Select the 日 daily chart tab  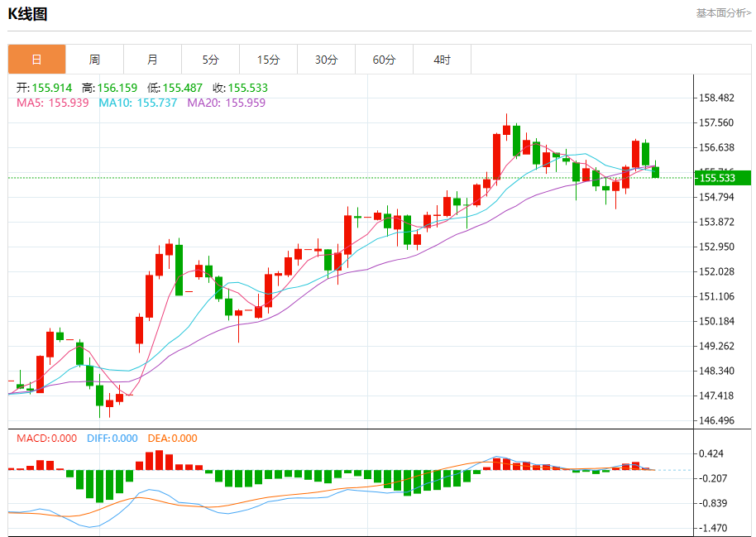click(36, 60)
